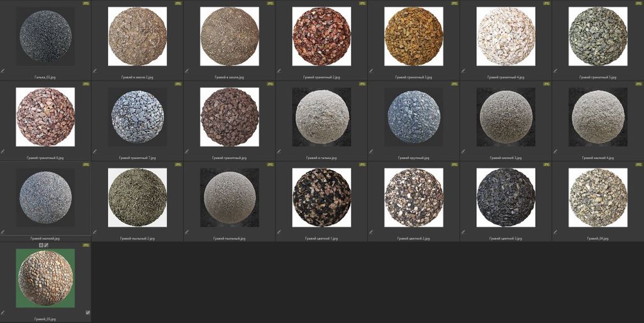Select the Гравий цветной 3.jpg dark sphere

[x=506, y=197]
